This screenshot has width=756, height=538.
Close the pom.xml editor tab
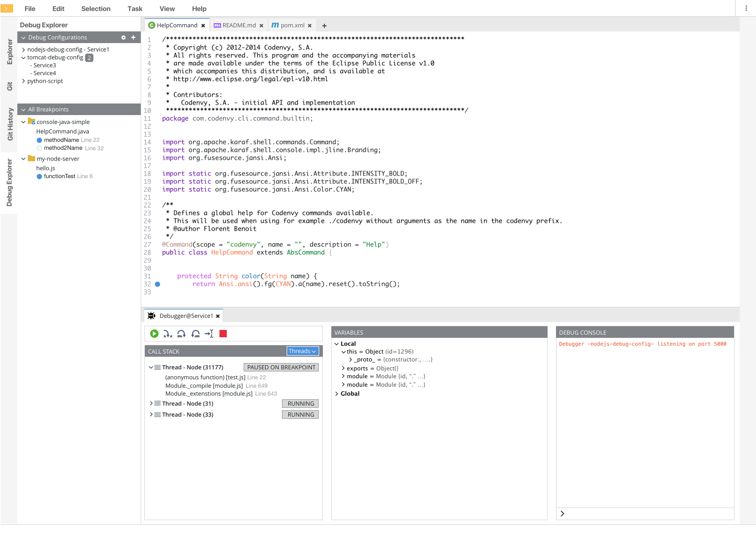click(310, 26)
